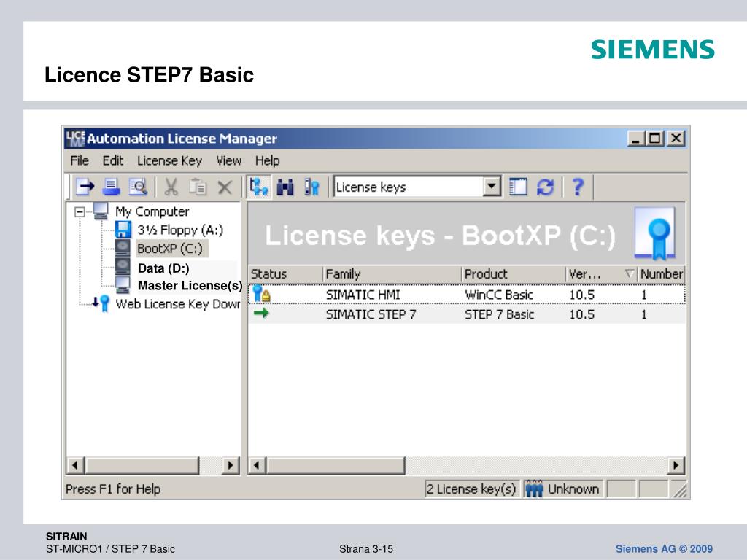Select SIMATIC HMI family cell
Image resolution: width=747 pixels, height=560 pixels.
tap(363, 295)
